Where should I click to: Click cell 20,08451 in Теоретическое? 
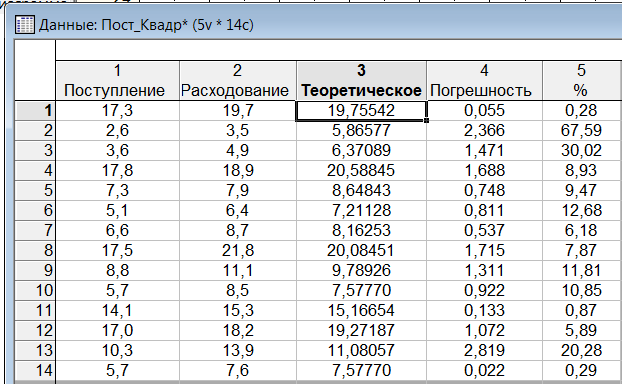coord(361,251)
